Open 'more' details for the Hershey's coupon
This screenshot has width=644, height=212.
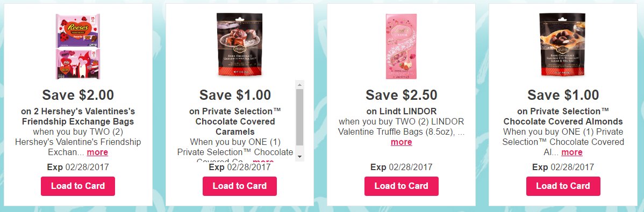click(x=98, y=152)
